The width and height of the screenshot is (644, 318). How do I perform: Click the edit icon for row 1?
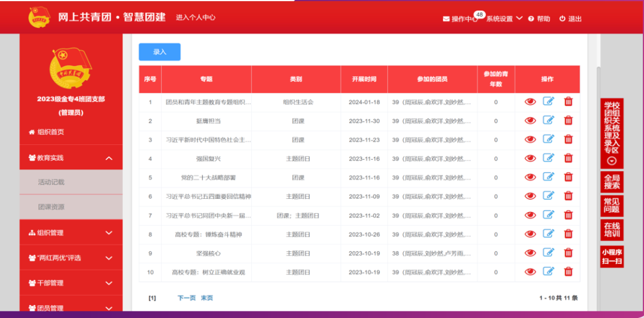[549, 102]
